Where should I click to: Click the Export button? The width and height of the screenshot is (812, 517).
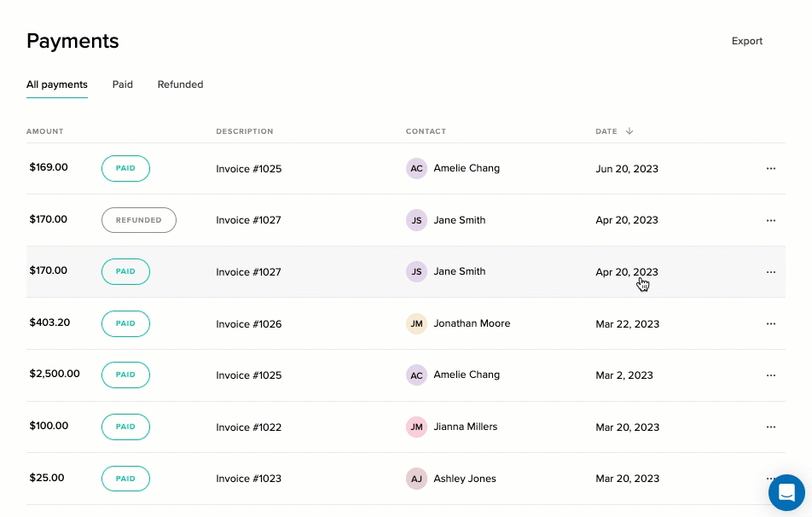point(747,41)
